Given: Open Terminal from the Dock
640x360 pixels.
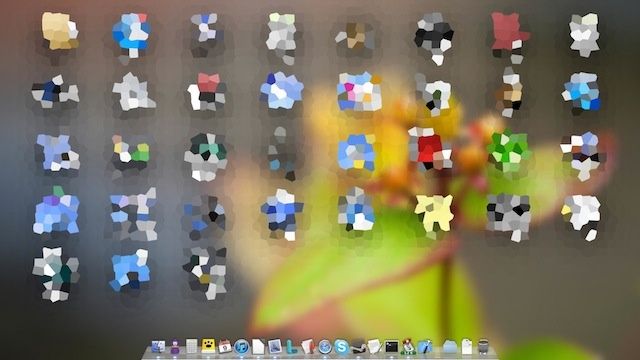Looking at the screenshot, I should point(391,347).
